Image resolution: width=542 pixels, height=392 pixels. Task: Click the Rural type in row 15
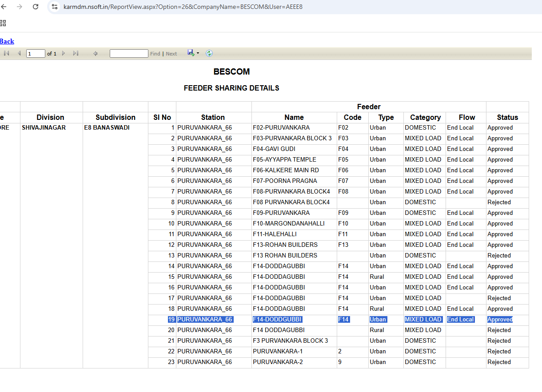point(377,277)
